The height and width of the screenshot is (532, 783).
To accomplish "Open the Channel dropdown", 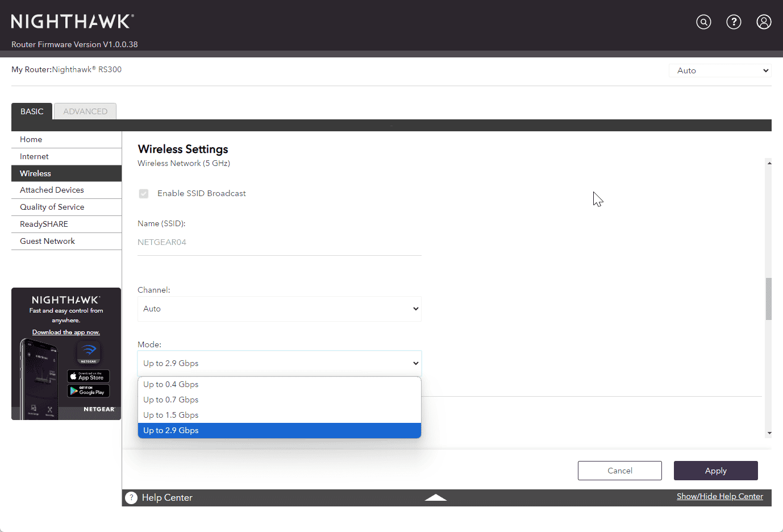I will [x=279, y=309].
